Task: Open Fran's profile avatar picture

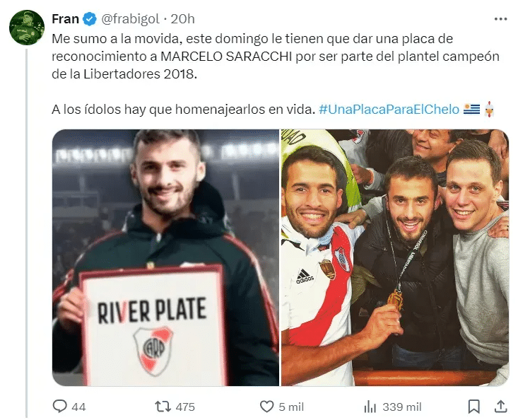Action: (26, 27)
